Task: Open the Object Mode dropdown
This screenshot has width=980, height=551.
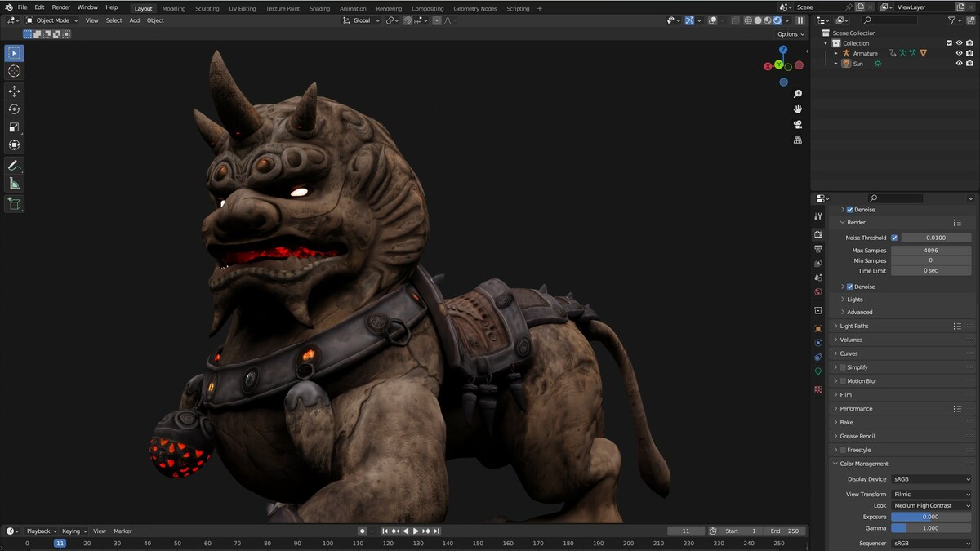Action: pyautogui.click(x=52, y=20)
